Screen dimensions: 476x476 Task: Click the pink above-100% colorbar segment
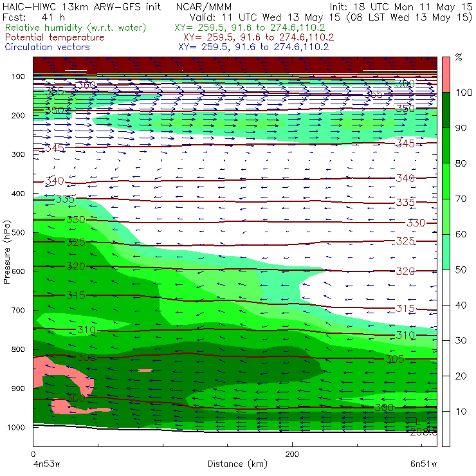pyautogui.click(x=446, y=75)
